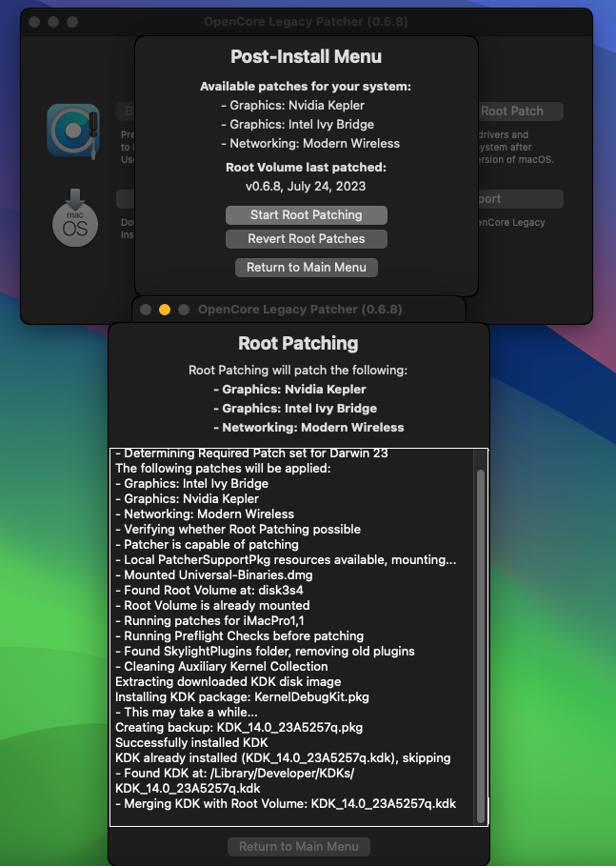Screen dimensions: 616x866
Task: Click log line 'Found Root Volume at: disk3s4'
Action: point(209,590)
